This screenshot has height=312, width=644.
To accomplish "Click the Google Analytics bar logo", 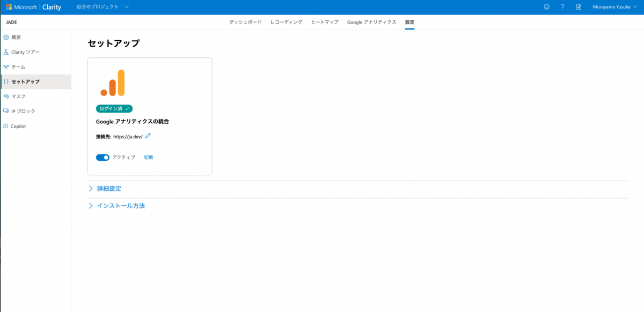I will pos(113,83).
